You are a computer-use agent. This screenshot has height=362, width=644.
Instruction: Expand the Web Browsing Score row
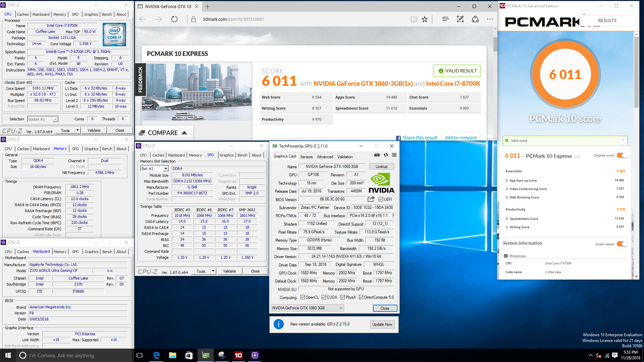click(506, 197)
